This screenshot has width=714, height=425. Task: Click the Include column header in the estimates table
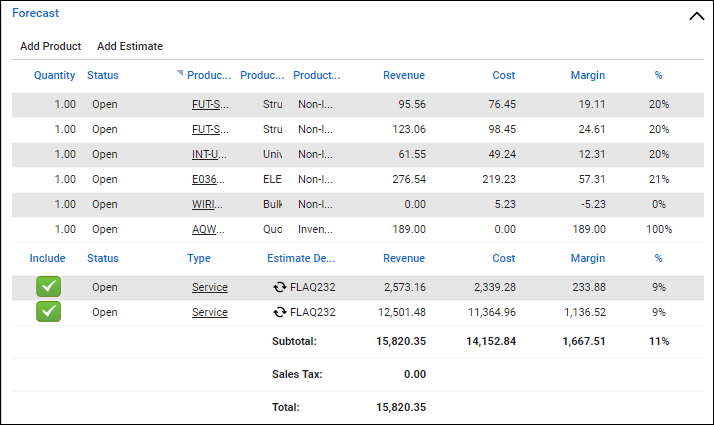point(47,258)
